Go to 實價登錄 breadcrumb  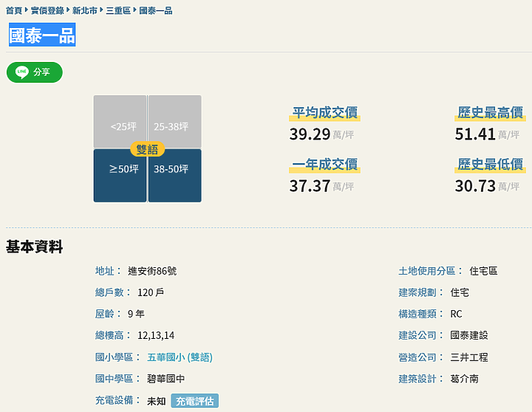click(47, 11)
